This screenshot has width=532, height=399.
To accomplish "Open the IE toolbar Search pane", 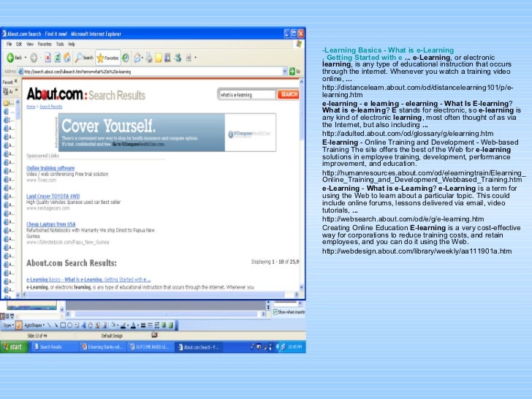I will [83, 58].
